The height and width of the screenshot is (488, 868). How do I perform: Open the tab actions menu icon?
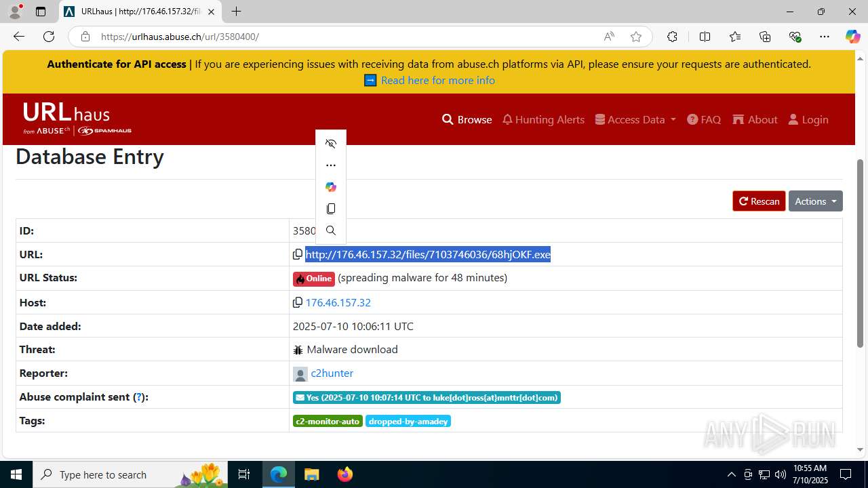pos(41,12)
